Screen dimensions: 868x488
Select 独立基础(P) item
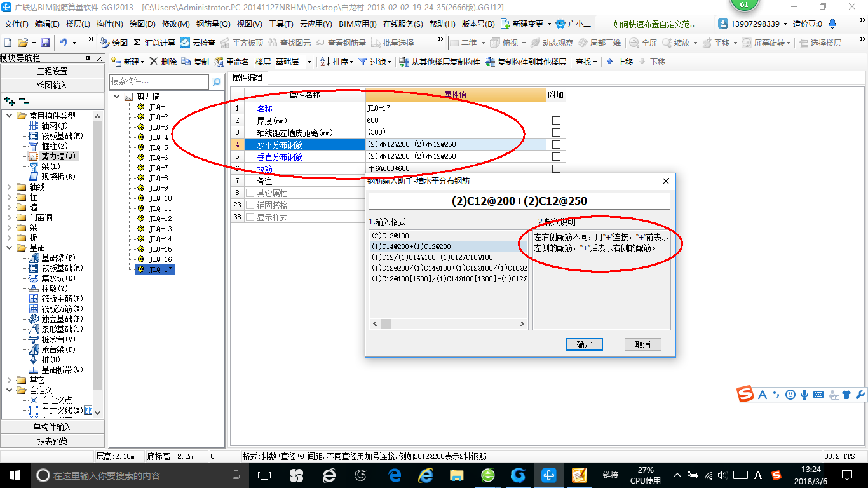point(56,319)
